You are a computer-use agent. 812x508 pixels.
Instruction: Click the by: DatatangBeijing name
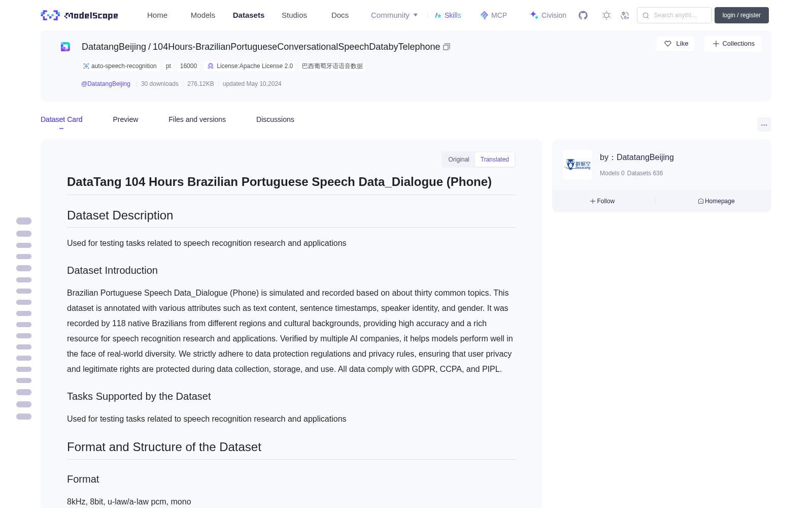coord(637,157)
